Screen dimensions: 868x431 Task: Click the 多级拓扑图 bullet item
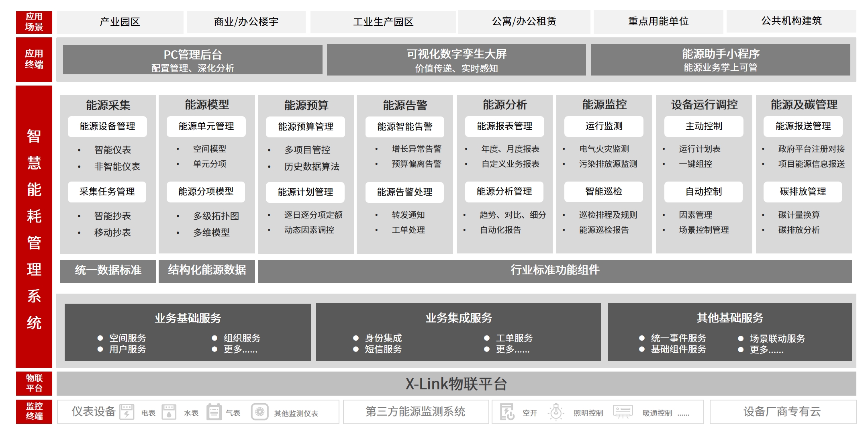click(x=216, y=216)
